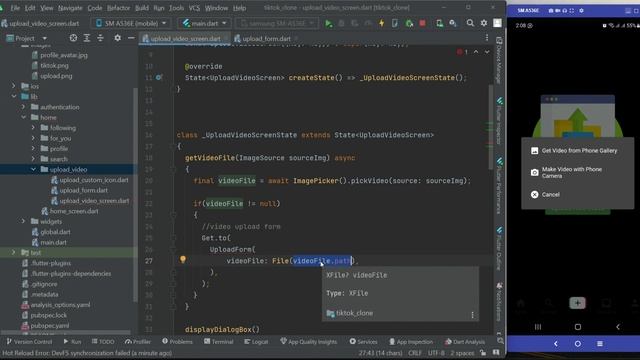The image size is (640, 360).
Task: Expand the test folder
Action: pyautogui.click(x=13, y=252)
